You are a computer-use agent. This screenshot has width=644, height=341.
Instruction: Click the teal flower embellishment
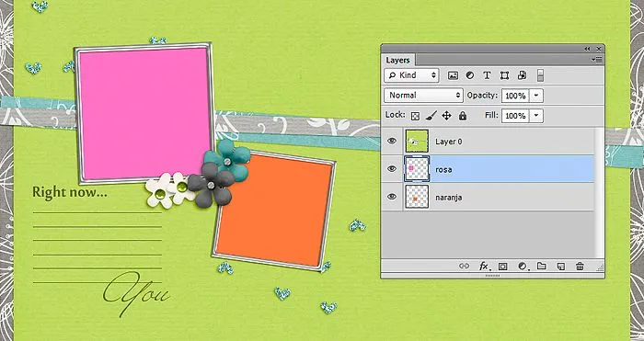coord(228,159)
